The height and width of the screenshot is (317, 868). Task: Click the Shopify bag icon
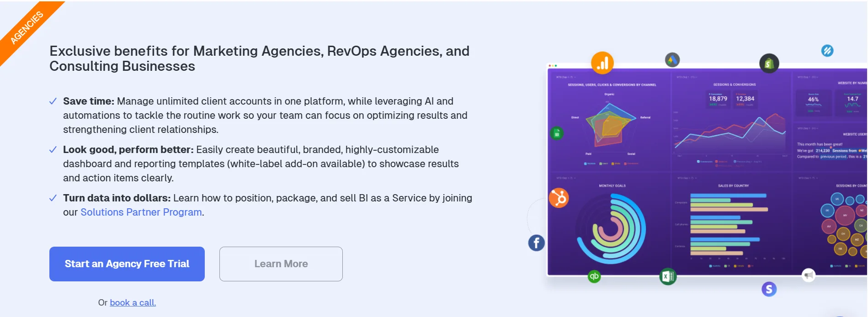[770, 63]
